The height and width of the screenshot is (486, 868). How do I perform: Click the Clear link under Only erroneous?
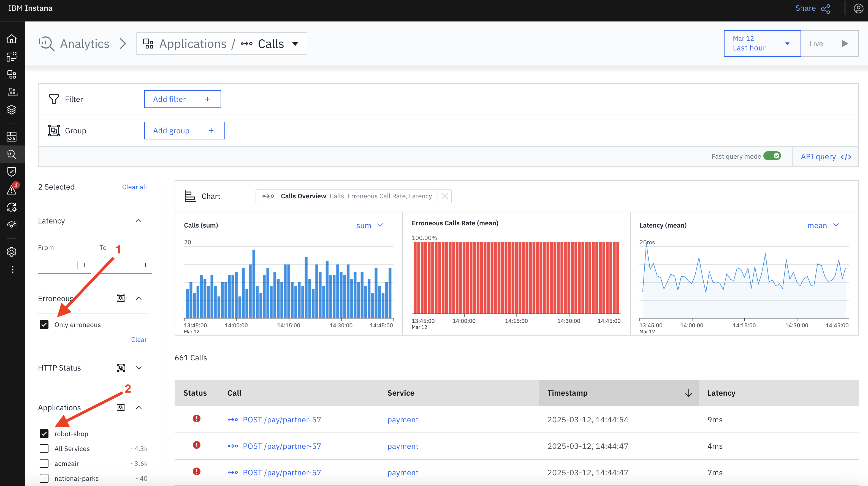pos(139,340)
